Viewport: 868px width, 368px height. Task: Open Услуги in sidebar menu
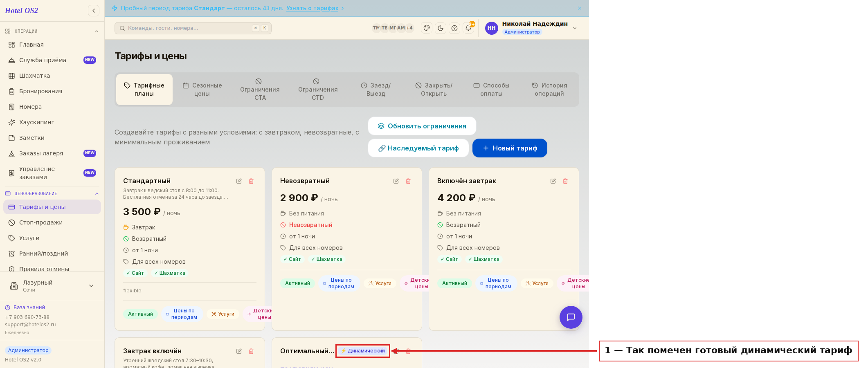(52, 238)
